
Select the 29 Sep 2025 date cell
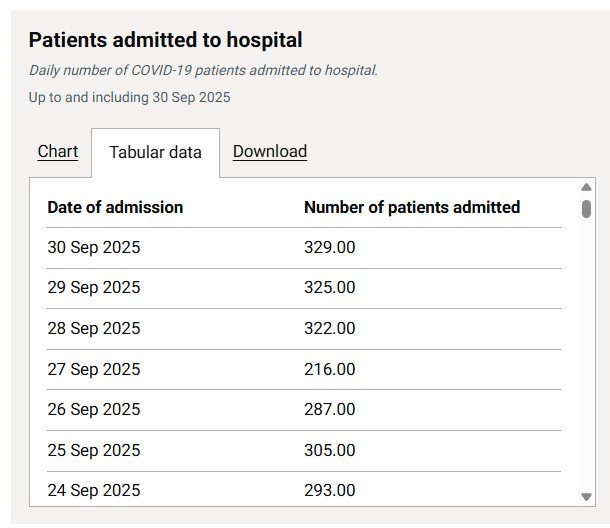[94, 287]
